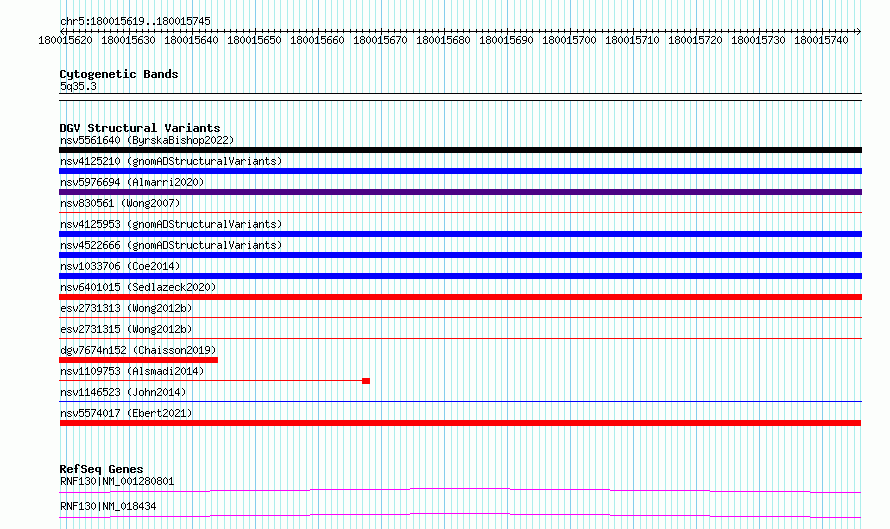Screen dimensions: 890x529
Task: Click the RNF130|NM_018434 gene label
Action: click(x=108, y=506)
